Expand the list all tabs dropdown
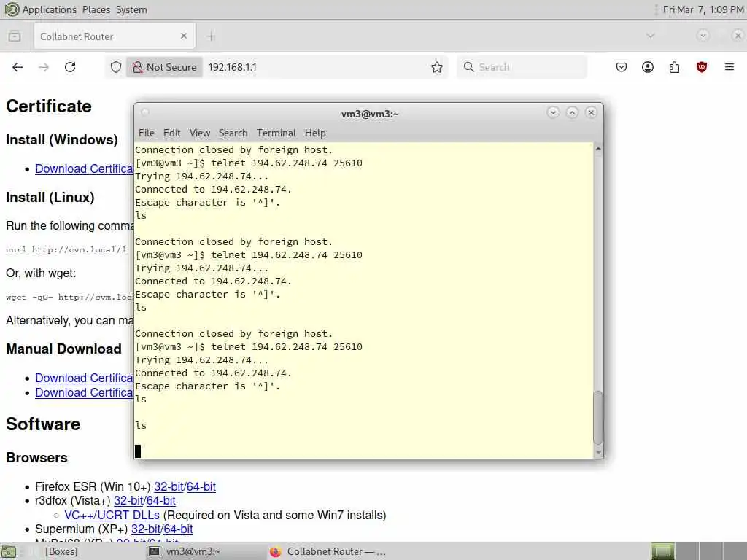Image resolution: width=747 pixels, height=560 pixels. tap(650, 36)
